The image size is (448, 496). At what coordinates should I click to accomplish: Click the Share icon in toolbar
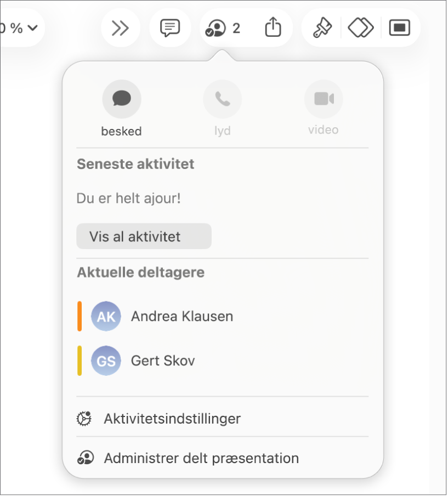(273, 27)
